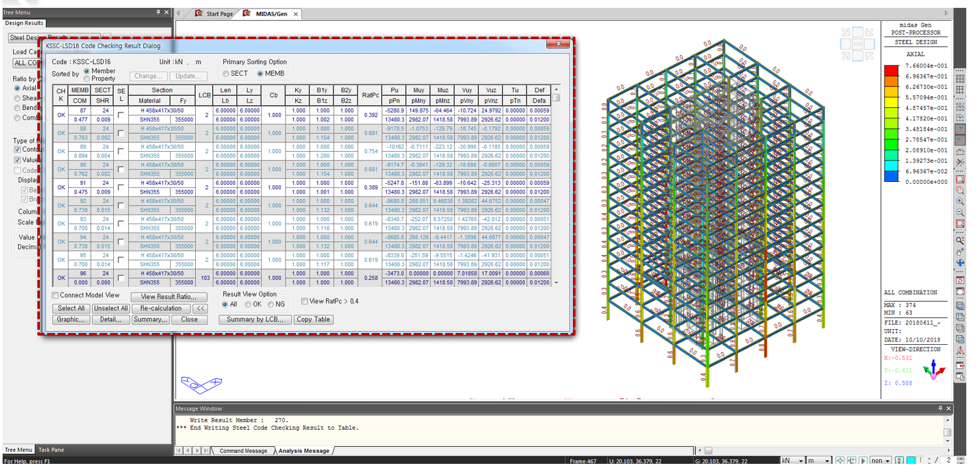Open Summary by LCB
The width and height of the screenshot is (980, 473).
tap(255, 319)
